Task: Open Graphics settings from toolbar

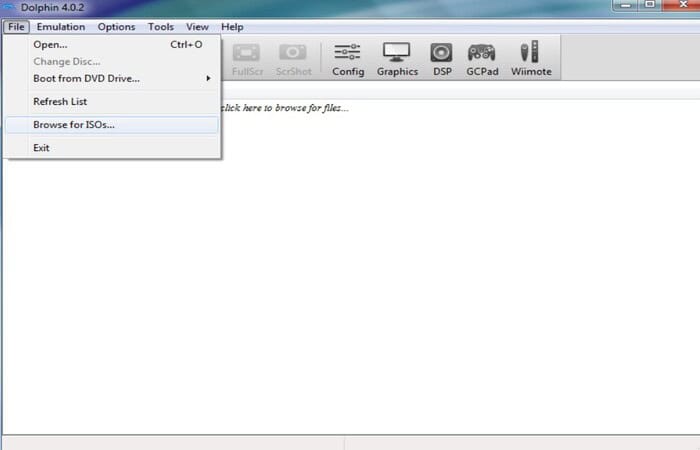Action: (x=397, y=59)
